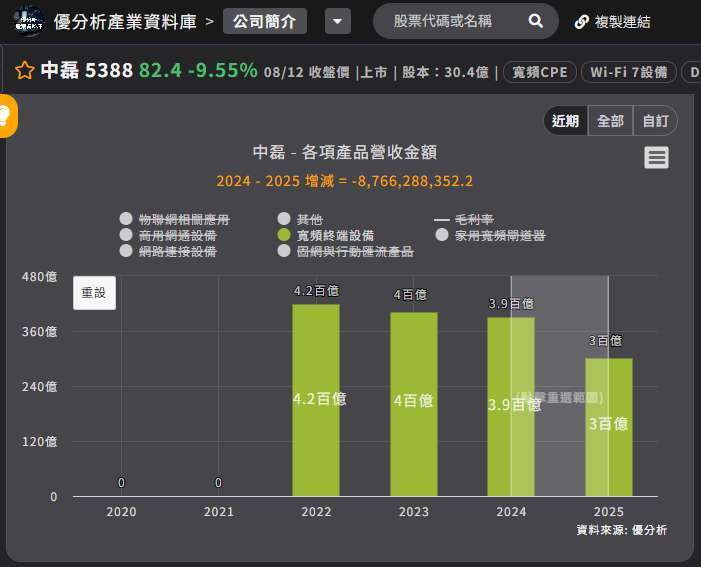This screenshot has height=567, width=701.
Task: Switch to the 近期 range tab
Action: pos(565,121)
